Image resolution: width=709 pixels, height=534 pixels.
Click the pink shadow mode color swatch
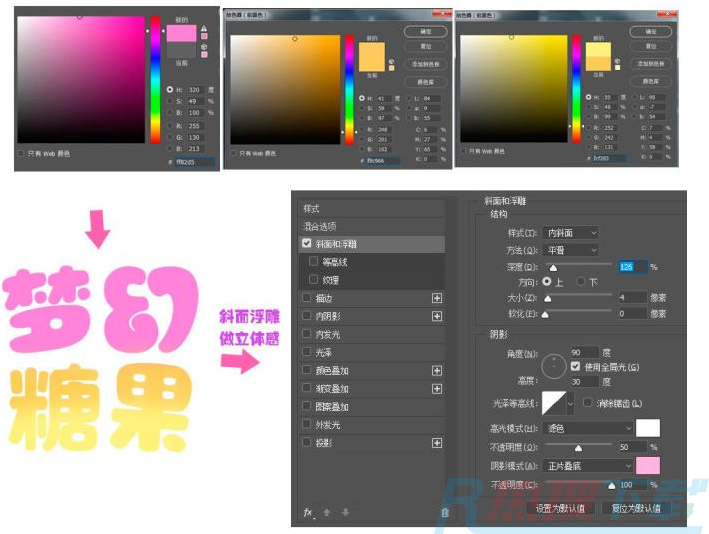click(648, 465)
